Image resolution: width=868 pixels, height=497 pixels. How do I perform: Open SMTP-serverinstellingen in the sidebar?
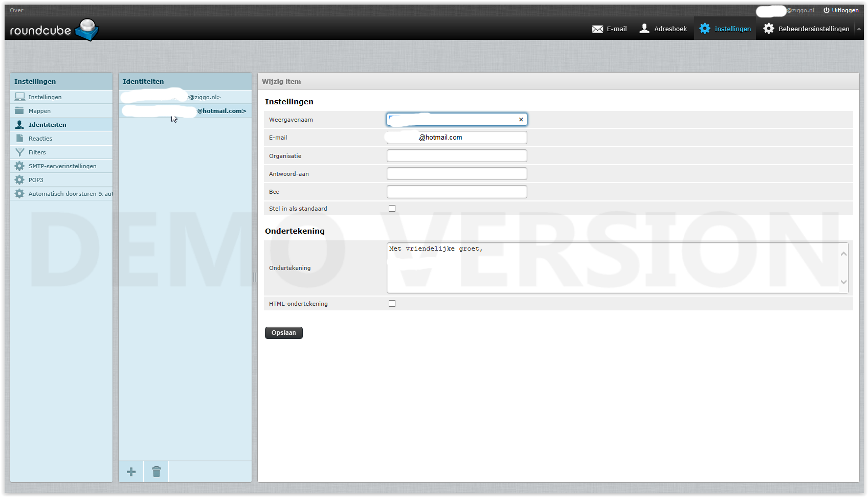tap(61, 166)
